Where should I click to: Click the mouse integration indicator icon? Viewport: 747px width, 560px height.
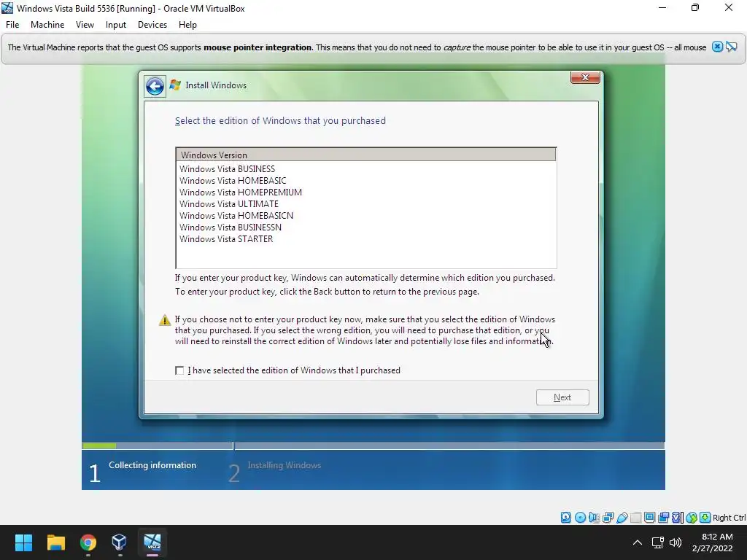[x=692, y=518]
